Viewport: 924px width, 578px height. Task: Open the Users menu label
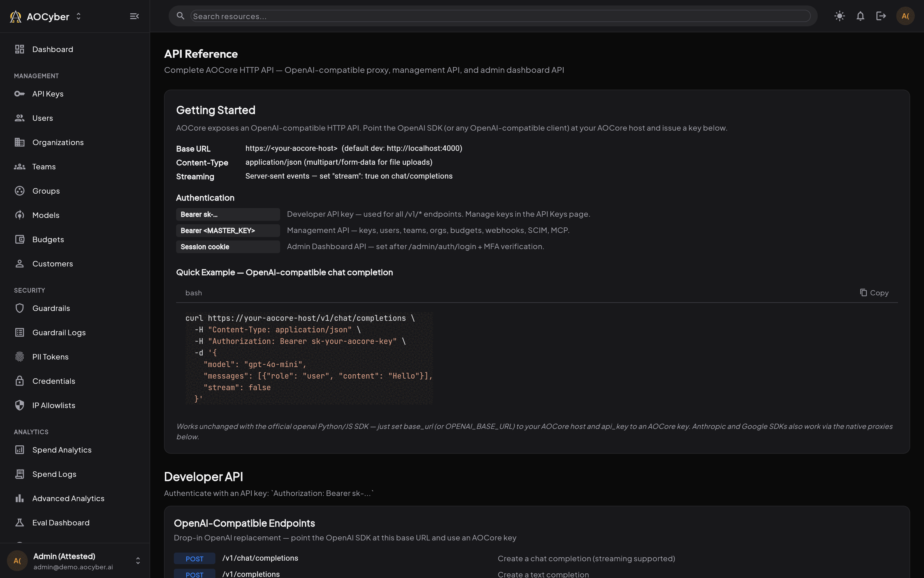tap(43, 118)
